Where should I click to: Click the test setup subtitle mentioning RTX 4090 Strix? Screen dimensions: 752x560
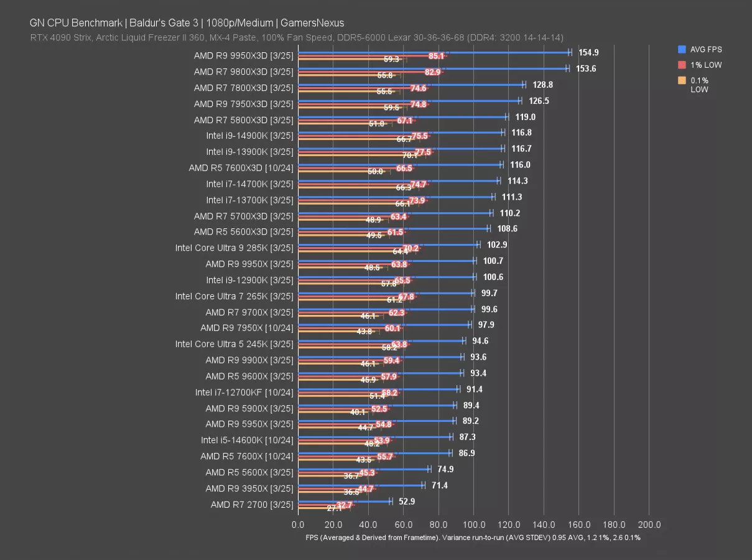click(297, 38)
